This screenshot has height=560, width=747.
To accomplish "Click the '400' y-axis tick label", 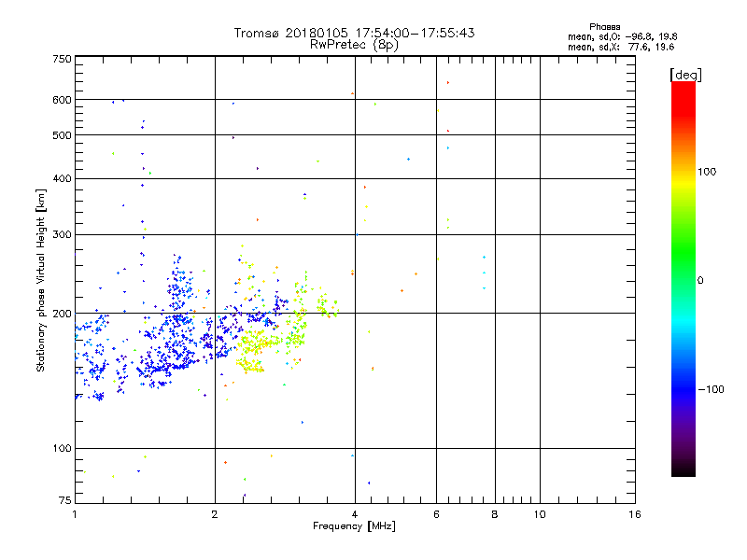I will pos(62,178).
